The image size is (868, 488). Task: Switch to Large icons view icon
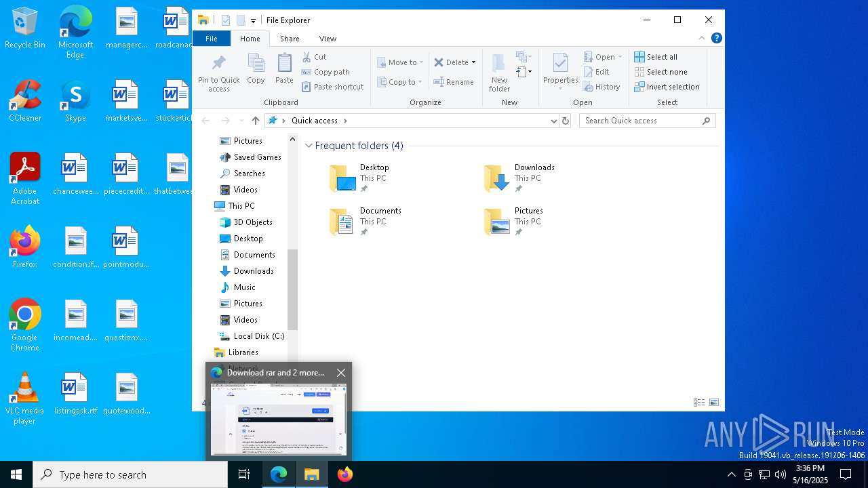pos(714,403)
